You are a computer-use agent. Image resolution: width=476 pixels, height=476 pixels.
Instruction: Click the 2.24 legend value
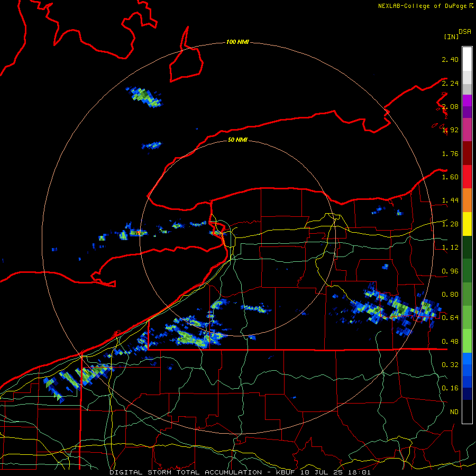pyautogui.click(x=450, y=83)
